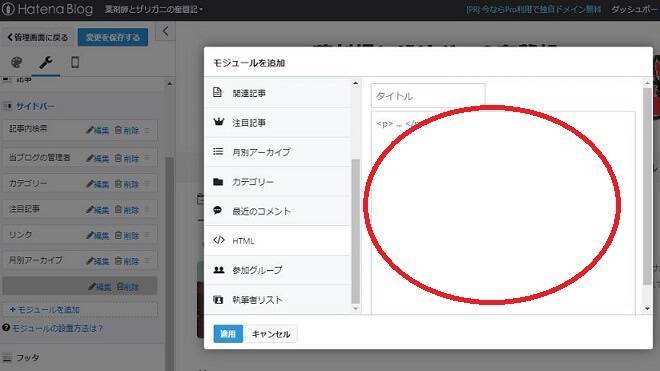Click into the HTML content text area
Image resolution: width=660 pixels, height=371 pixels.
[x=503, y=213]
